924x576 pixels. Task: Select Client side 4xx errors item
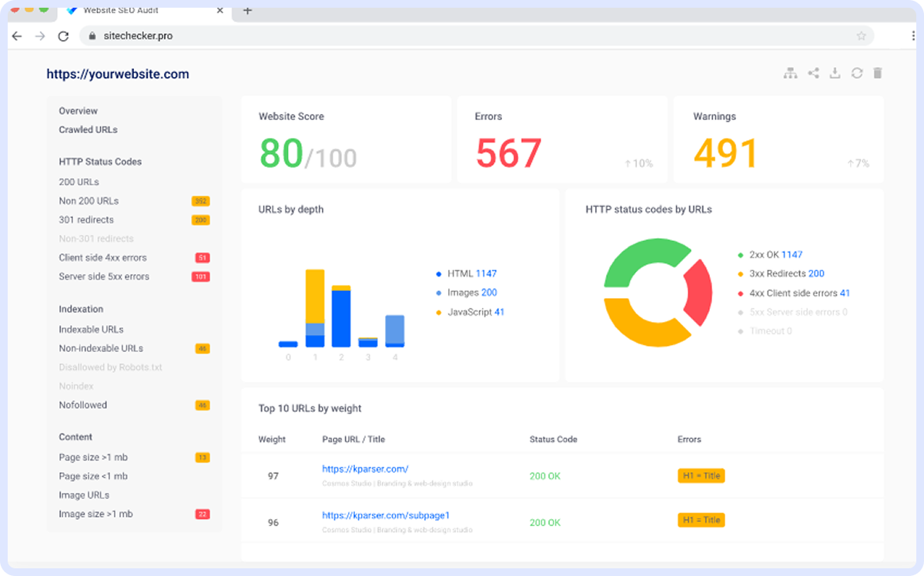coord(102,258)
